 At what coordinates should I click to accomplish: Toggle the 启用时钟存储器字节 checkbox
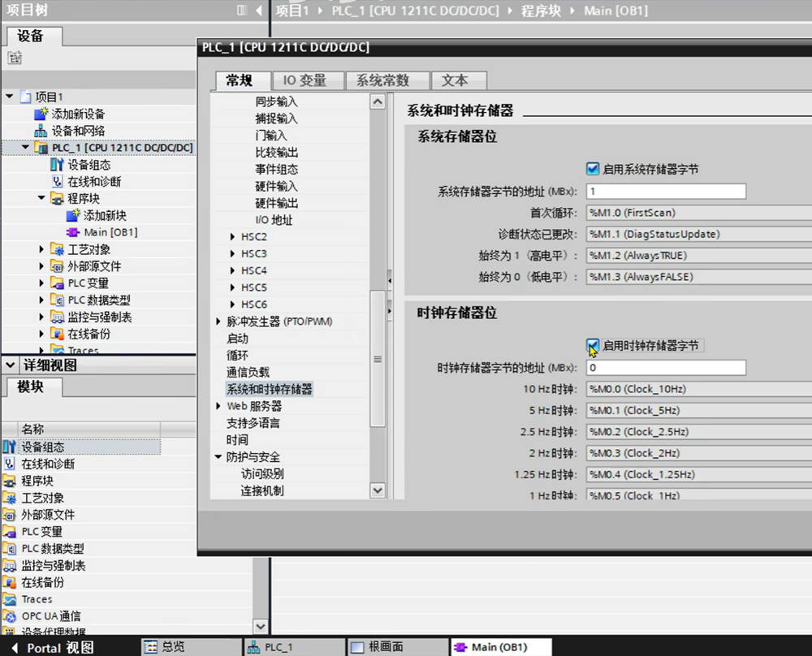[592, 345]
